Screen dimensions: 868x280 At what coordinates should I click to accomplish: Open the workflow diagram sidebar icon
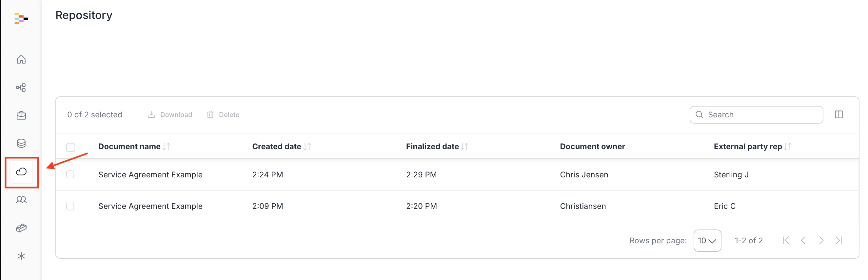[x=21, y=88]
